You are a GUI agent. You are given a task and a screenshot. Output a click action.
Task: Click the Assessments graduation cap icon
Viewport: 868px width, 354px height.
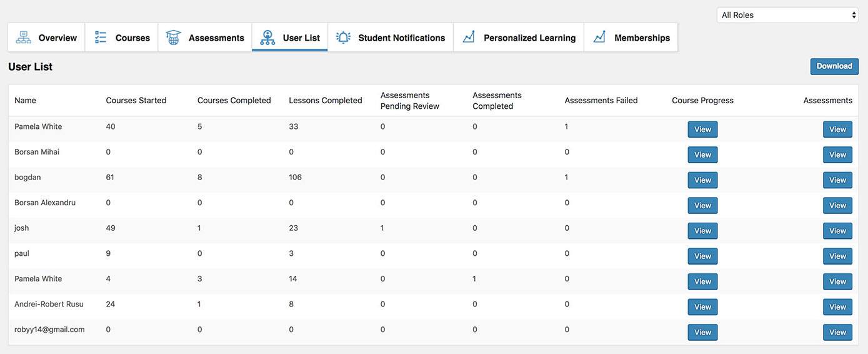[173, 38]
